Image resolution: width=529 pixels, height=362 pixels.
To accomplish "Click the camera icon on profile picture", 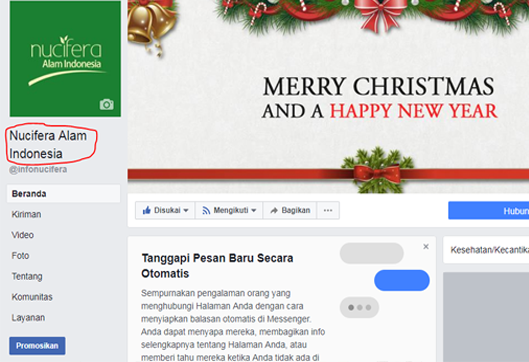I will click(x=107, y=105).
